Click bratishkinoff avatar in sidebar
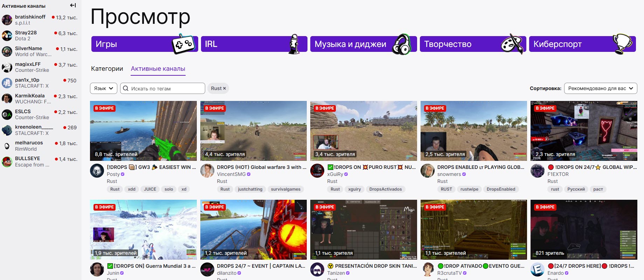Viewport: 644px width, 280px height. coord(7,20)
